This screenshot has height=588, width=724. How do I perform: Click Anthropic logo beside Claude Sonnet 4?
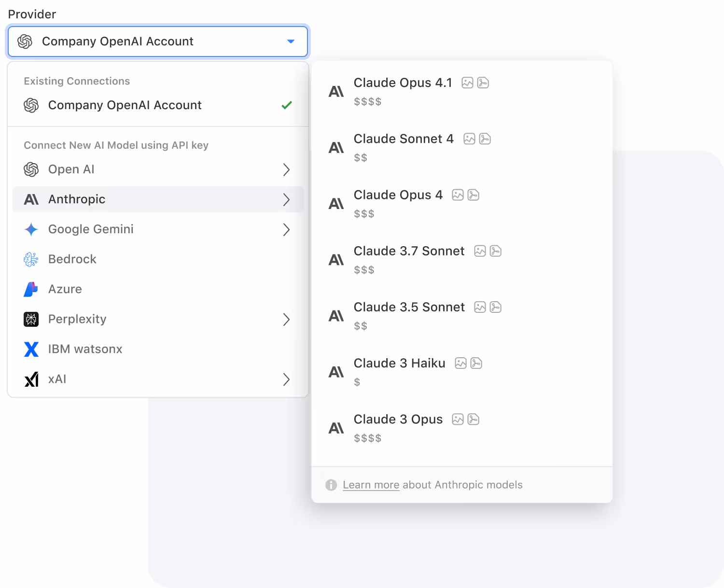336,147
